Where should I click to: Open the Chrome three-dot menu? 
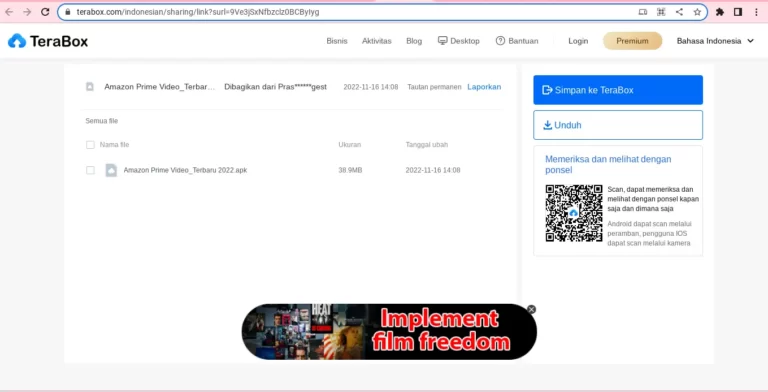[x=756, y=12]
